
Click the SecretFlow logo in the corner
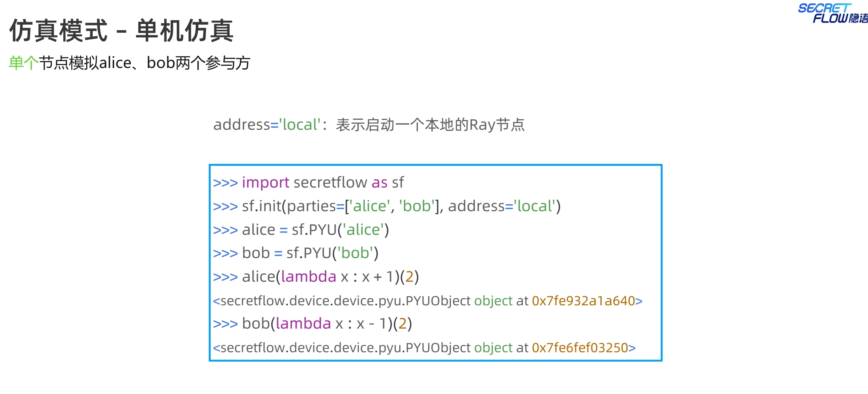[832, 13]
